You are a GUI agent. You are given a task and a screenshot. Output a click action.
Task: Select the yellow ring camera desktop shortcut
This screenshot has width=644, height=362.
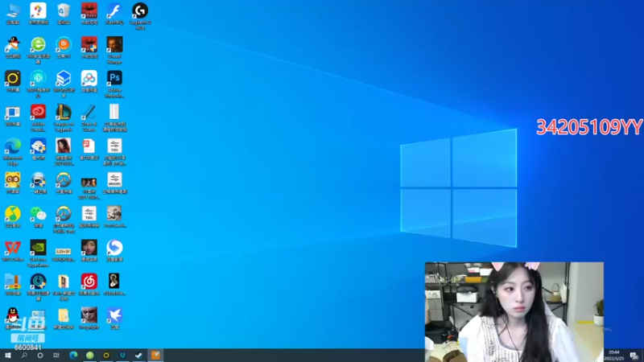click(x=13, y=81)
